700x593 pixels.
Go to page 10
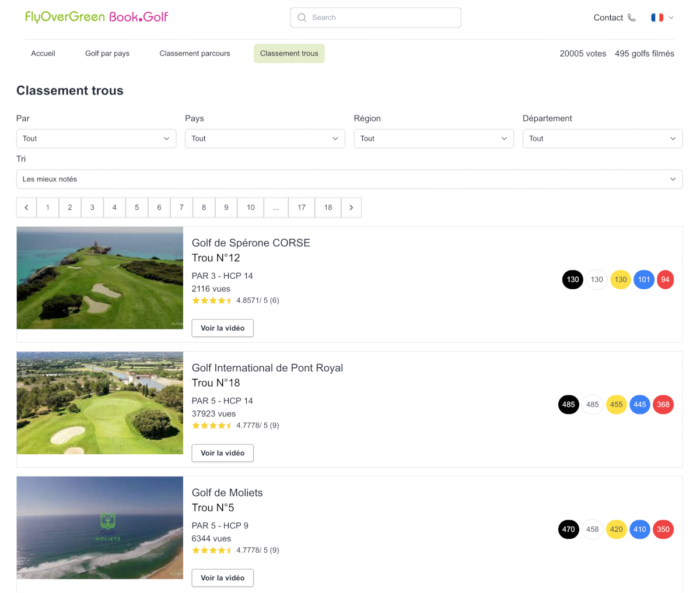pyautogui.click(x=251, y=207)
